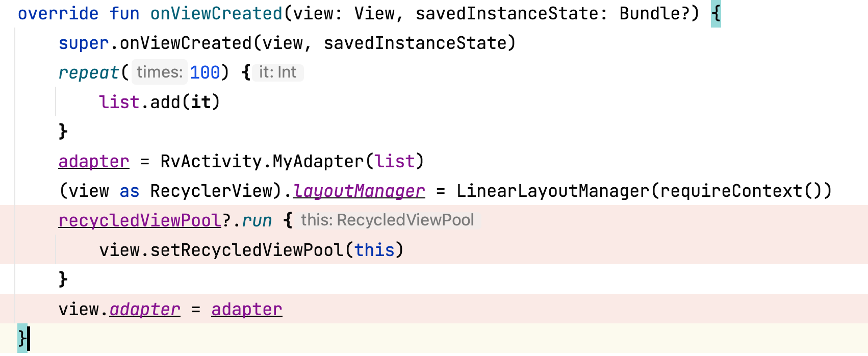The image size is (868, 356).
Task: Select the onViewCreated function name in declaration
Action: 216,14
